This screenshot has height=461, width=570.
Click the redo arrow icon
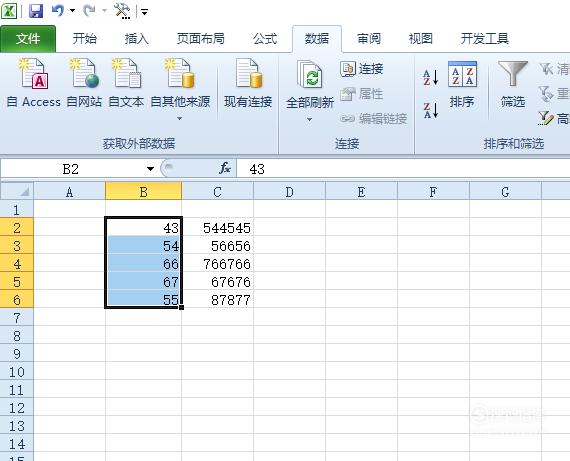[x=89, y=11]
